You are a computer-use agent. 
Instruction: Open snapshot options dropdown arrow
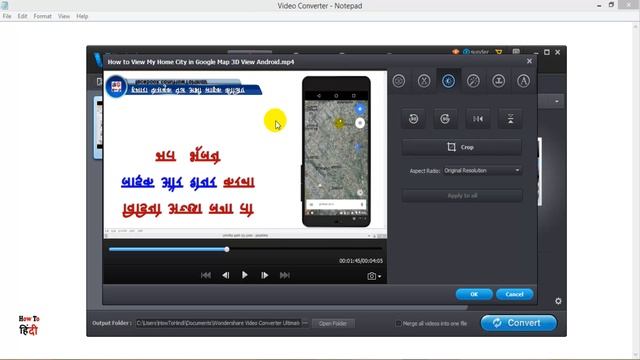coord(380,277)
